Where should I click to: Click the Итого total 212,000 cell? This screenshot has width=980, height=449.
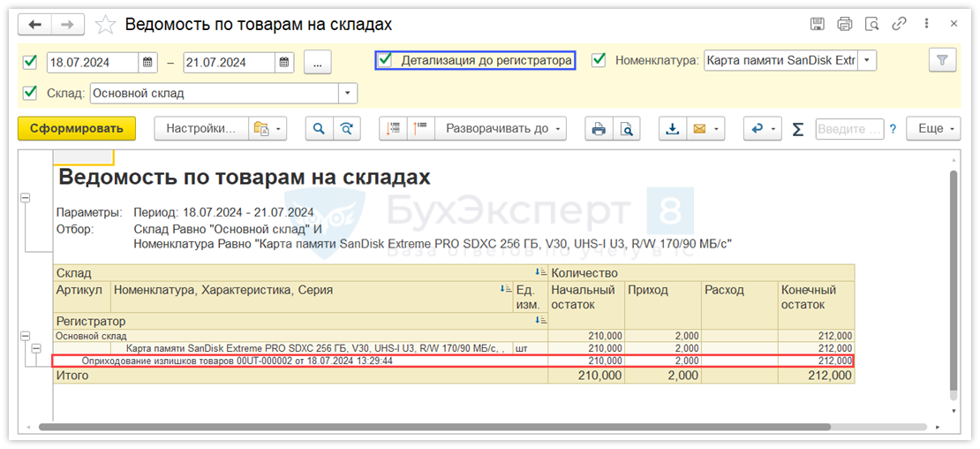tap(816, 376)
